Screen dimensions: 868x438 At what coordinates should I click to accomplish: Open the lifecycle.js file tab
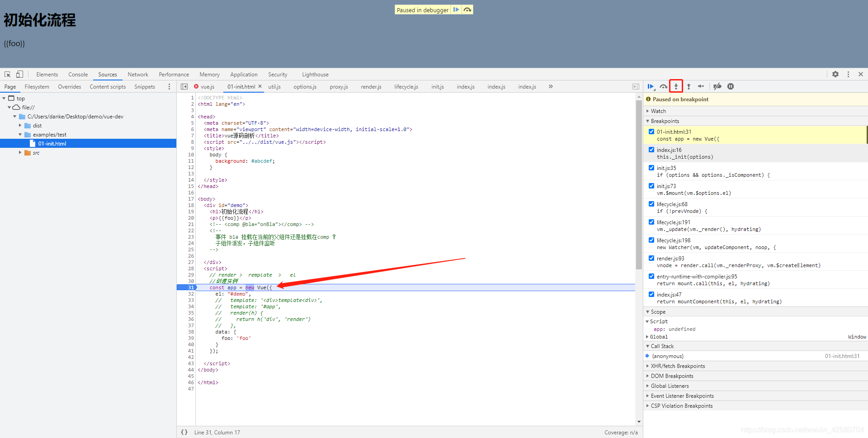[x=406, y=86]
